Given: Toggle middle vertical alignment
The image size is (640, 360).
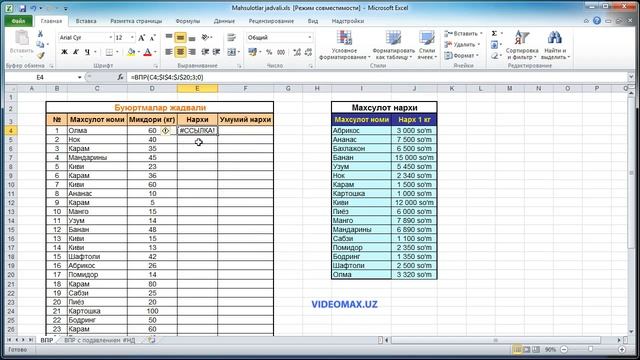Looking at the screenshot, I should click(180, 38).
